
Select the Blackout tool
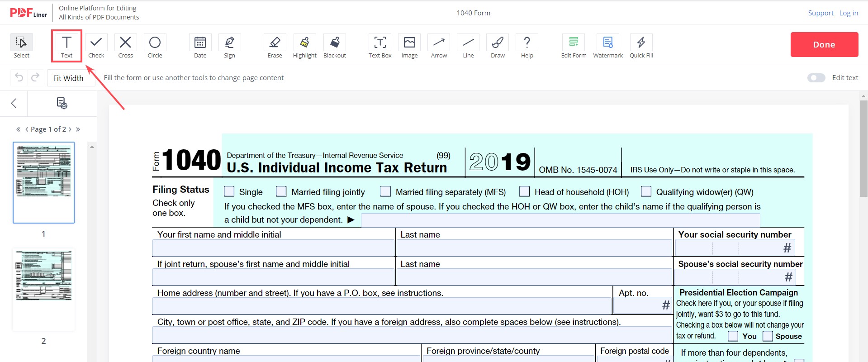click(x=335, y=46)
